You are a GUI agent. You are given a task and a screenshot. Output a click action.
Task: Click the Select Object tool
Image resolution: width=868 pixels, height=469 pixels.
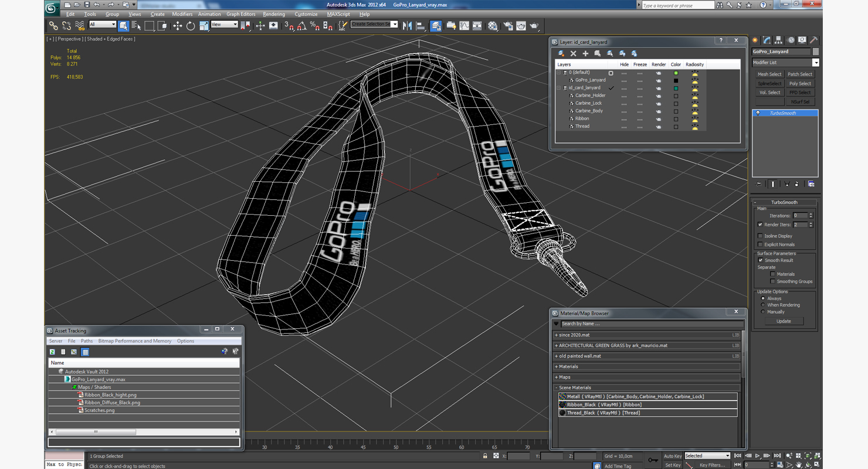coord(124,26)
